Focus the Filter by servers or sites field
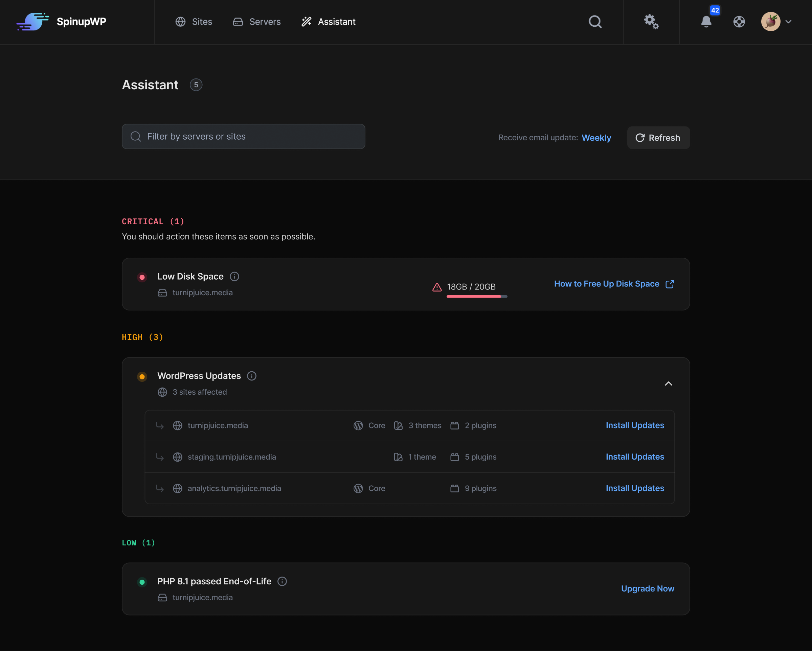Image resolution: width=812 pixels, height=651 pixels. (243, 136)
